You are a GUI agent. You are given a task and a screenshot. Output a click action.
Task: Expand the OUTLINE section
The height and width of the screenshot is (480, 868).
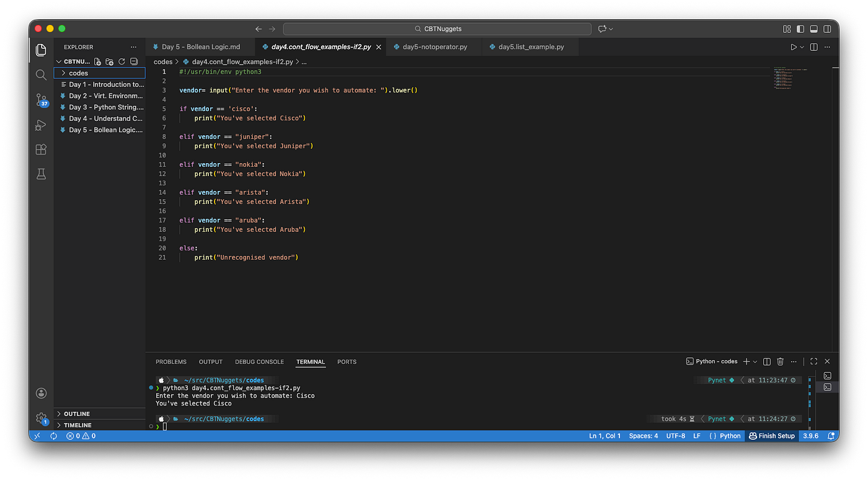point(99,414)
